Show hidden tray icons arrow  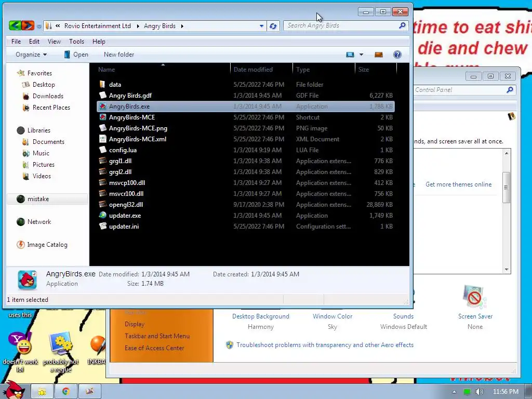(x=454, y=392)
